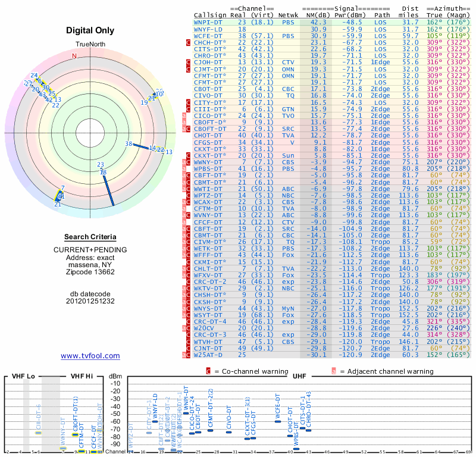This screenshot has height=457, width=476.
Task: Click the NM(dB) column header
Action: click(x=314, y=15)
